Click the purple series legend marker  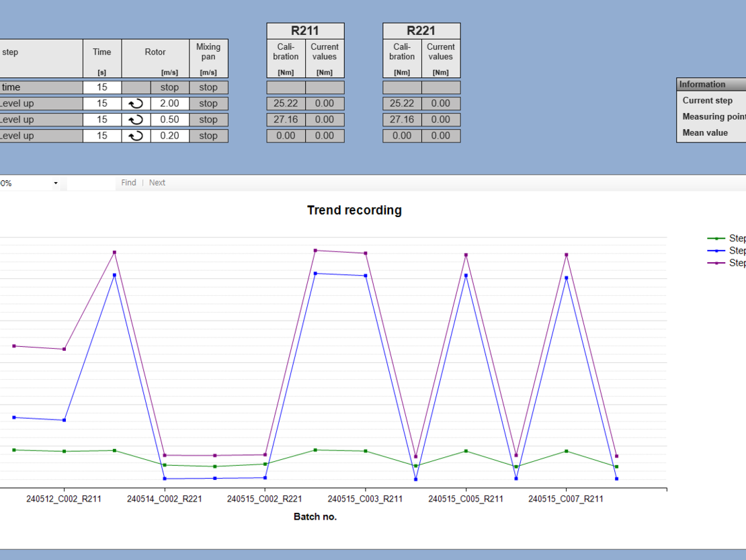[716, 263]
